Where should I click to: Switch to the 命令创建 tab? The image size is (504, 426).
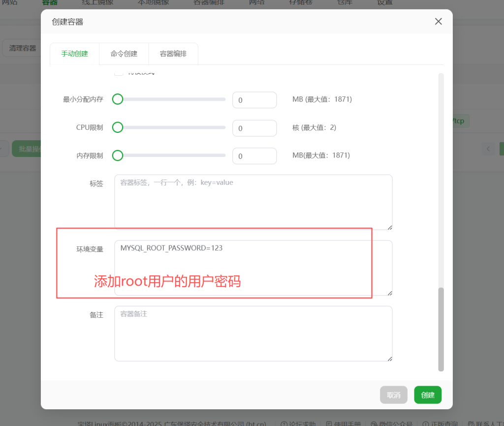[x=124, y=54]
